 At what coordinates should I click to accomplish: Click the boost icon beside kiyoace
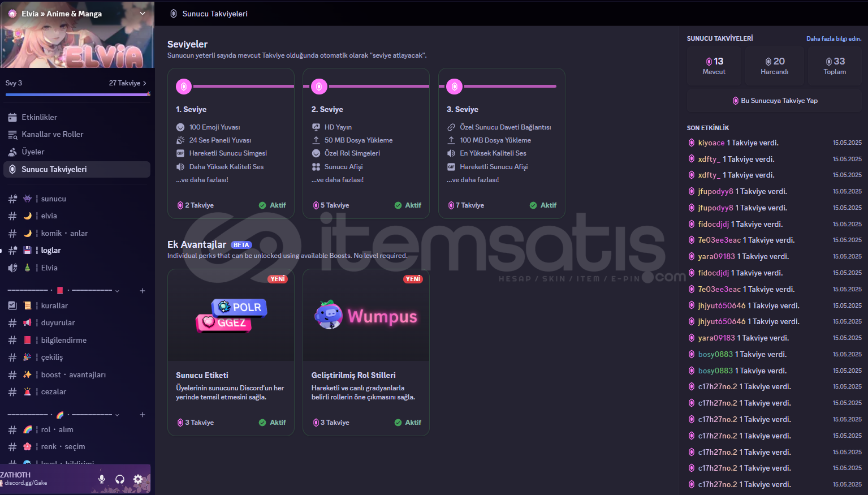pyautogui.click(x=692, y=143)
